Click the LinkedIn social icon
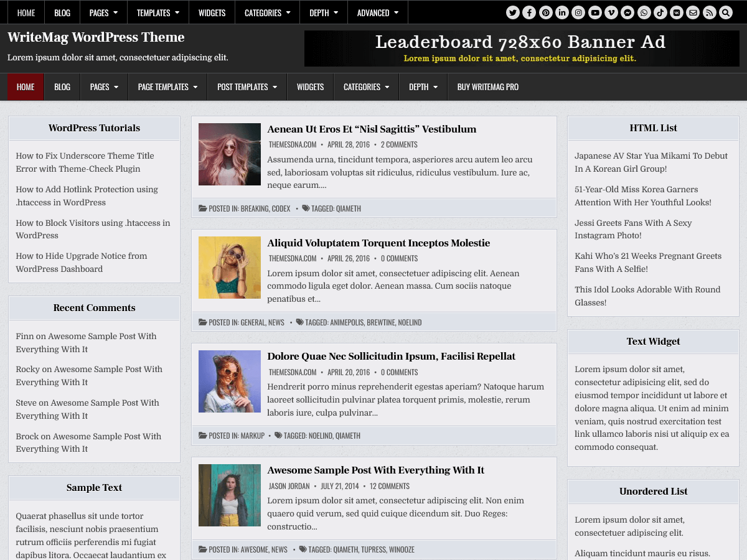 (x=562, y=12)
